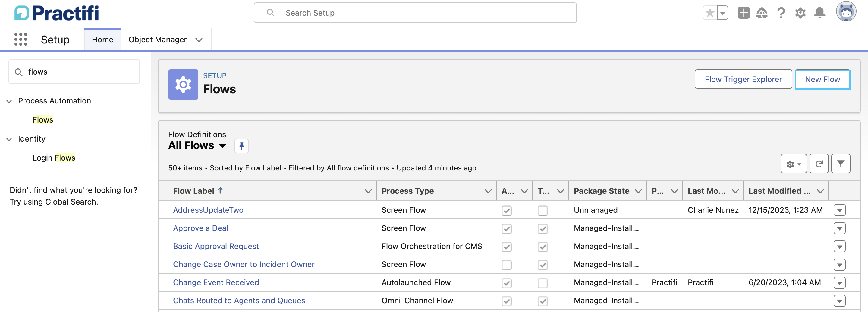Switch to the Home tab

pos(102,40)
